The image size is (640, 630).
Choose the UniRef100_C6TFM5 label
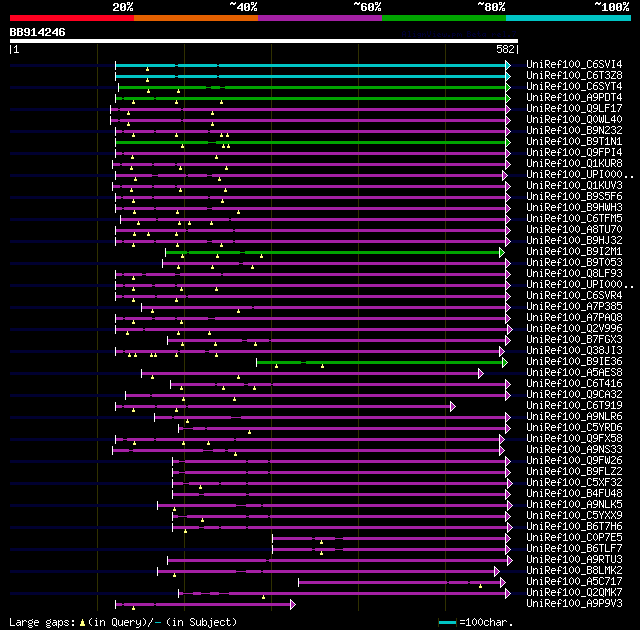[x=574, y=219]
